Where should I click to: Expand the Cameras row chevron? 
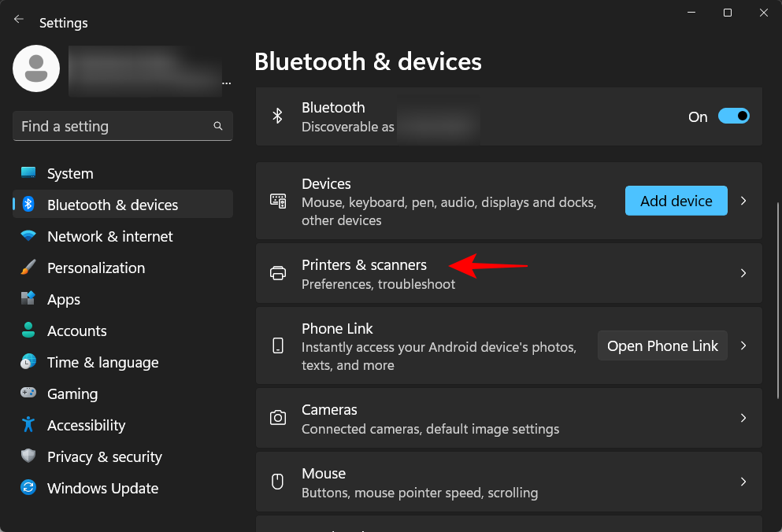[x=743, y=418]
